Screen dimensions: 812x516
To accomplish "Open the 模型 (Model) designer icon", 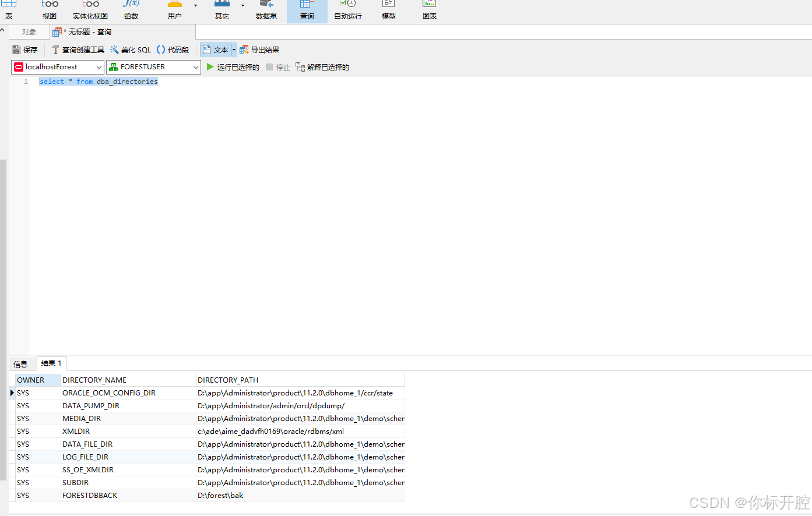I will point(388,10).
